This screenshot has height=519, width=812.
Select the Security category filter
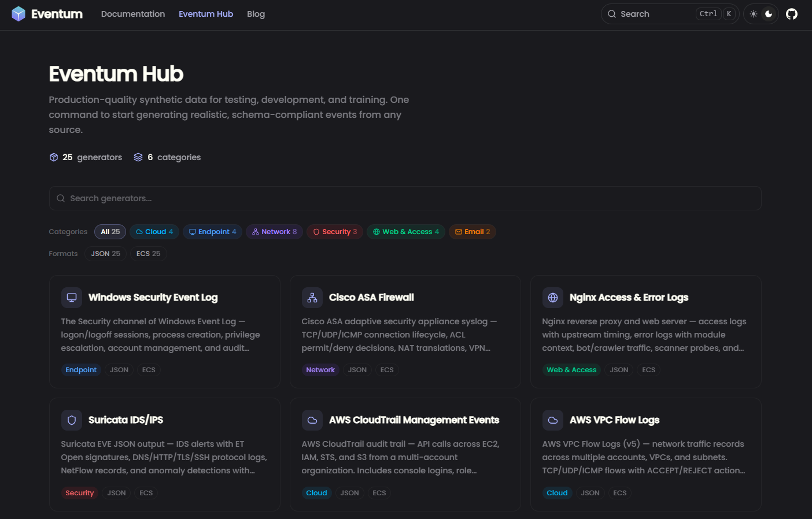(334, 231)
